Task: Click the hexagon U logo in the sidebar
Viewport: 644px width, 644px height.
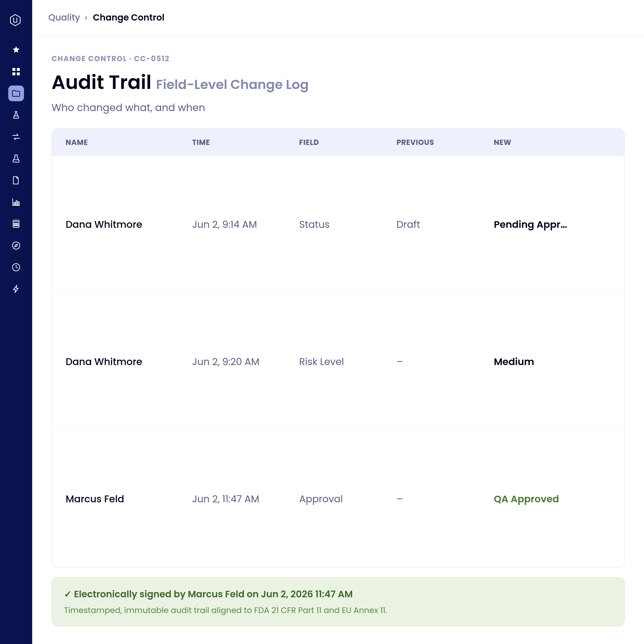Action: 15,20
